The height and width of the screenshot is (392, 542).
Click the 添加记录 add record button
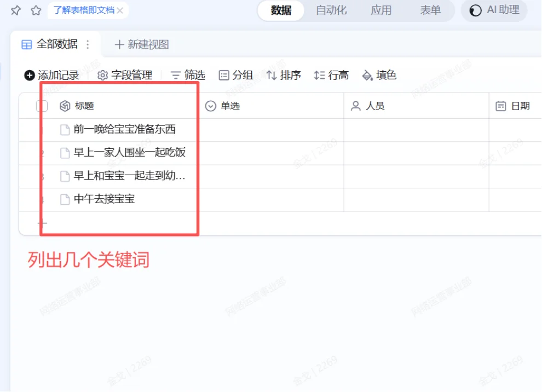(52, 75)
